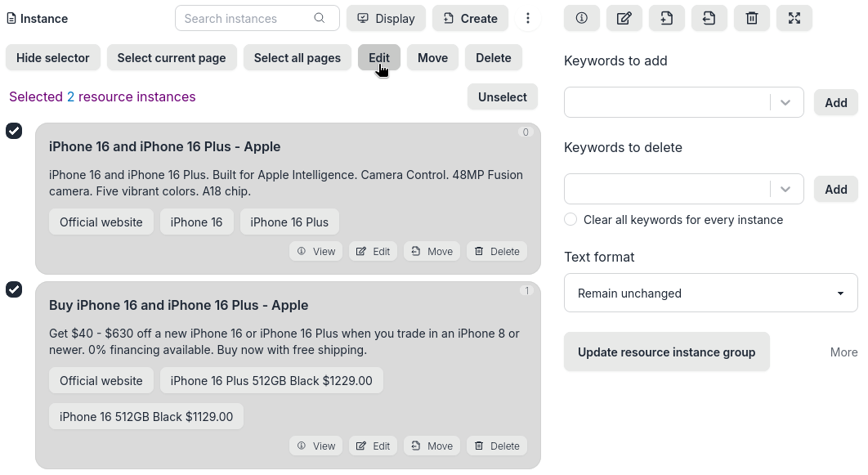This screenshot has width=868, height=475.
Task: Click the expand fullscreen arrows icon
Action: [x=794, y=18]
